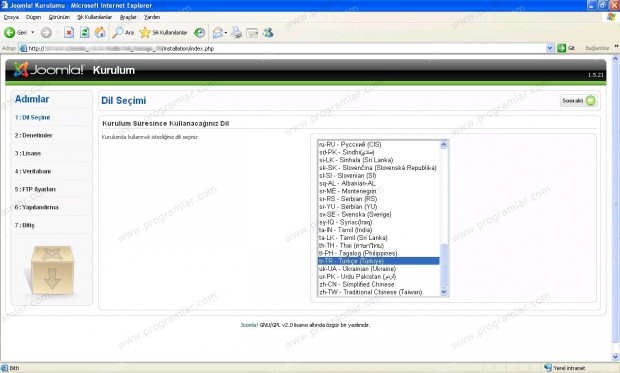Open the Düzen menu
This screenshot has width=620, height=373.
click(x=34, y=17)
